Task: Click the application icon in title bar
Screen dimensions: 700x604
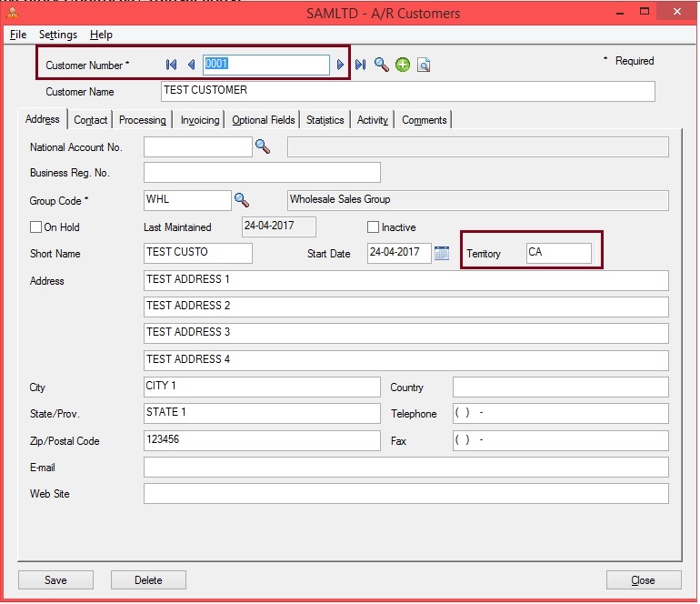Action: point(12,13)
